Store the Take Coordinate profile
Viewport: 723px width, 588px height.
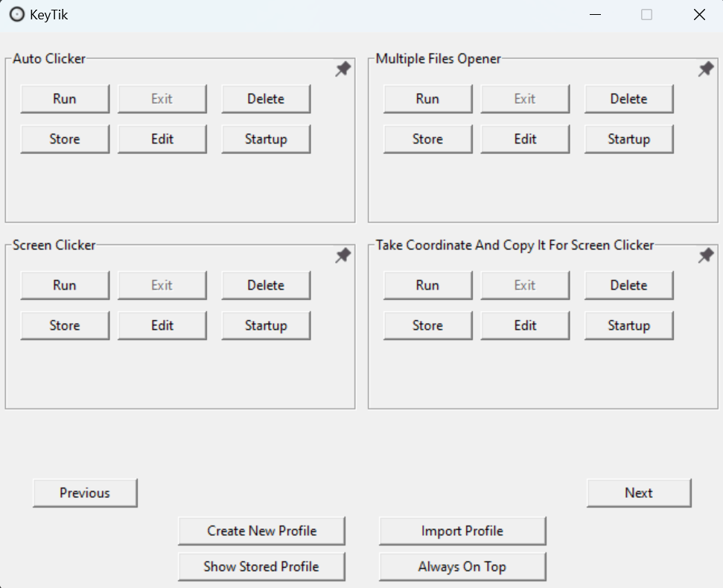[x=428, y=325]
